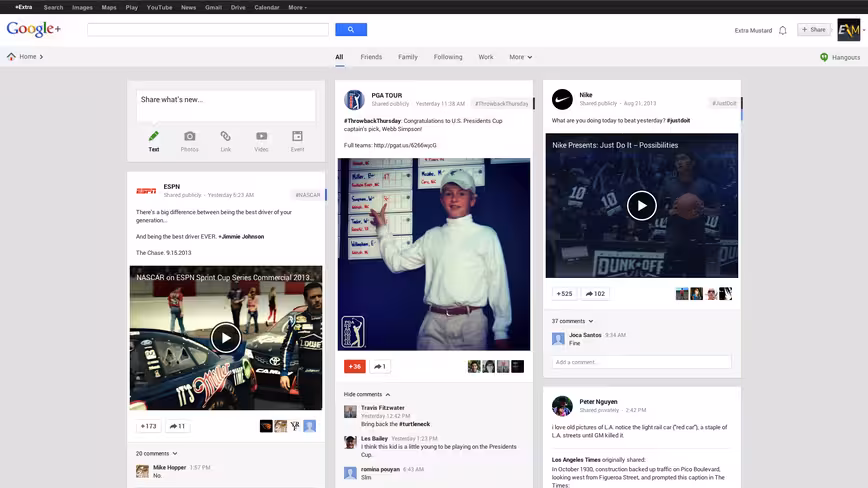Select the Text pencil icon
This screenshot has height=488, width=868.
pos(154,136)
